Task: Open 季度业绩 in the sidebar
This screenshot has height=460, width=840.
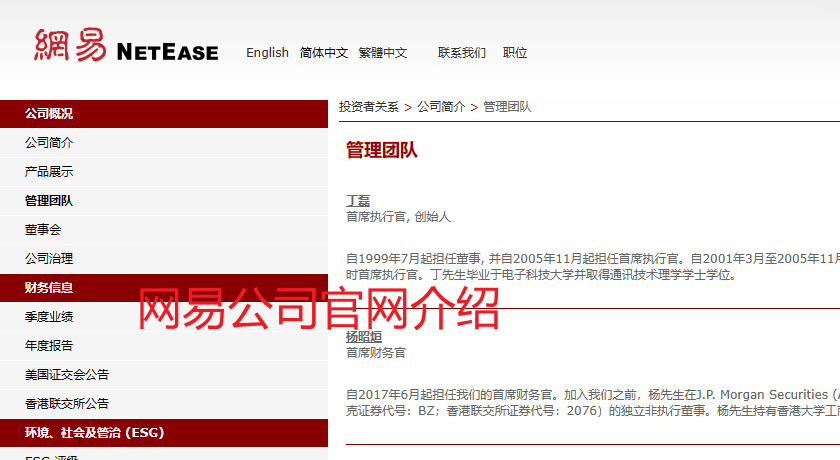Action: [x=164, y=316]
